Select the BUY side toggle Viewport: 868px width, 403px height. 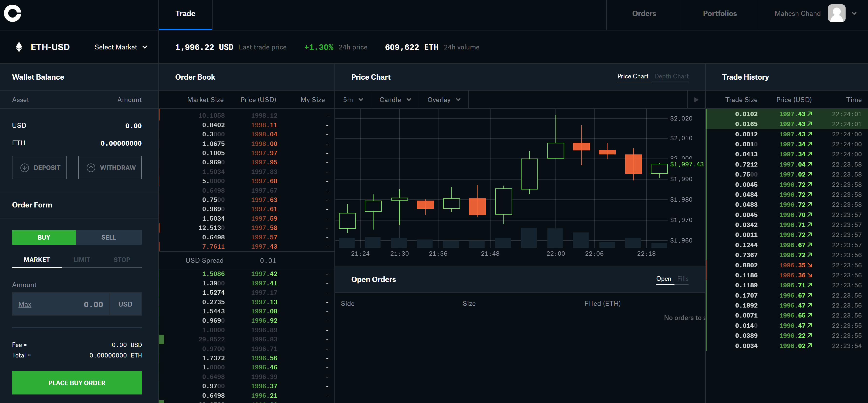point(44,237)
